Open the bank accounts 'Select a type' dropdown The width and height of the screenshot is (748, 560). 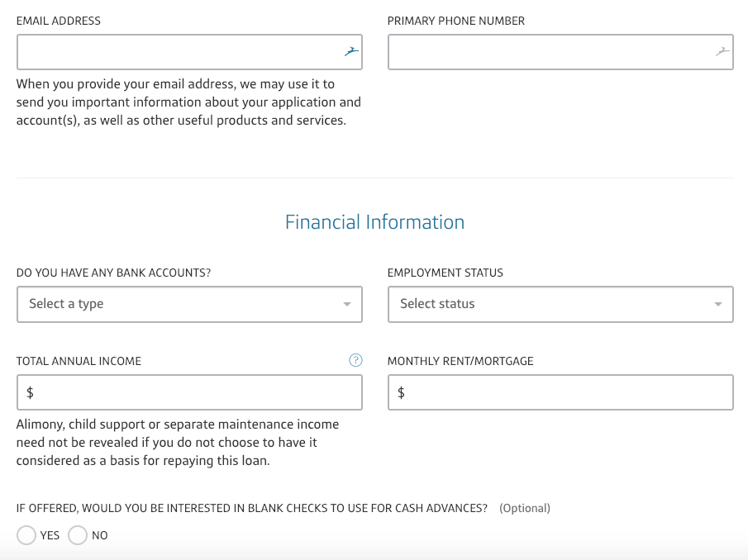point(189,304)
